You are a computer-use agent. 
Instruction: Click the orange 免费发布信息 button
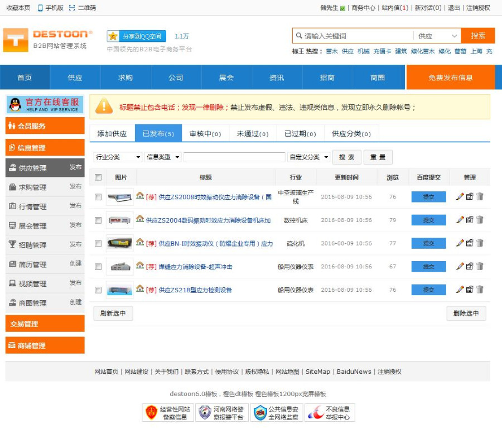point(450,78)
